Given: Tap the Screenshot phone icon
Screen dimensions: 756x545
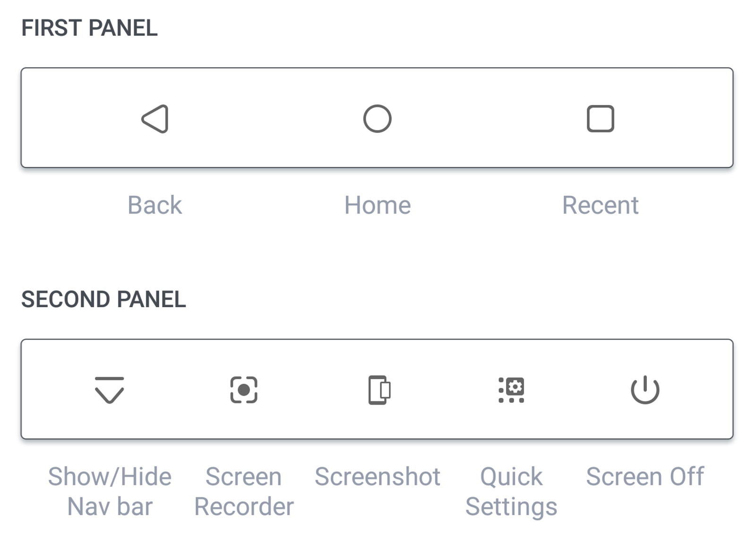Looking at the screenshot, I should pyautogui.click(x=379, y=390).
